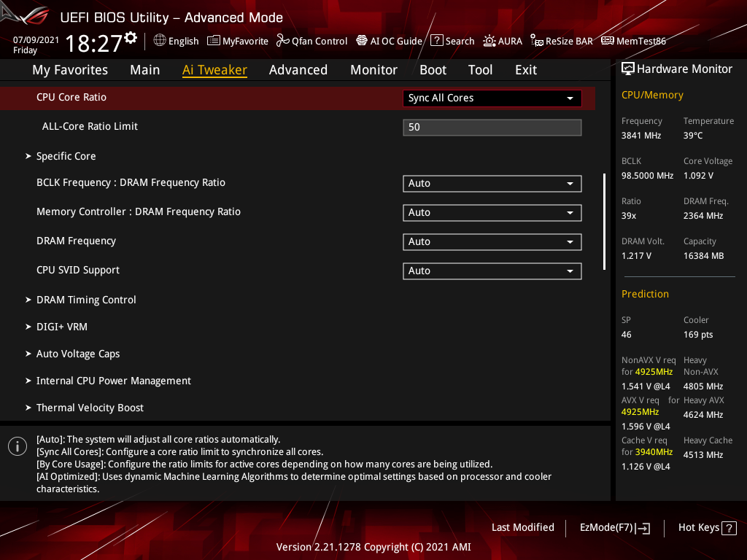Launch AI OC Guide brain icon
Viewport: 747px width, 560px height.
(x=362, y=41)
